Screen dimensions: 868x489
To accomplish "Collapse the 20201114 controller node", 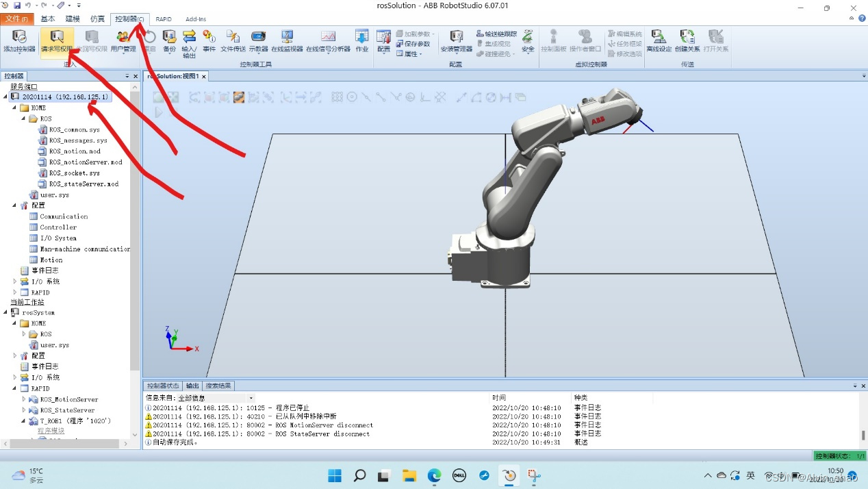I will 5,97.
